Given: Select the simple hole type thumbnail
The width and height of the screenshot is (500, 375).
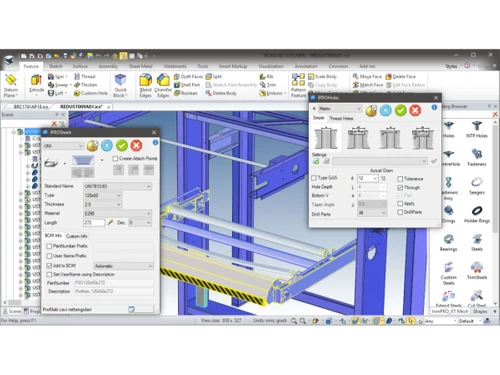Looking at the screenshot, I should [326, 138].
